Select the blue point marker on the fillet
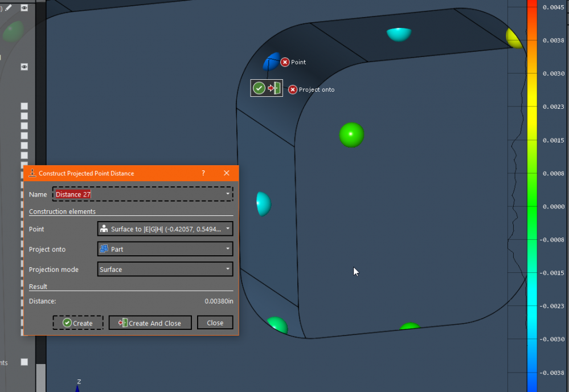569x392 pixels. pos(271,61)
